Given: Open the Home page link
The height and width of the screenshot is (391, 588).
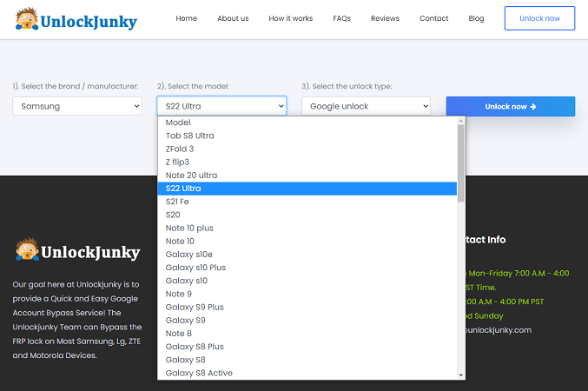Looking at the screenshot, I should click(187, 18).
